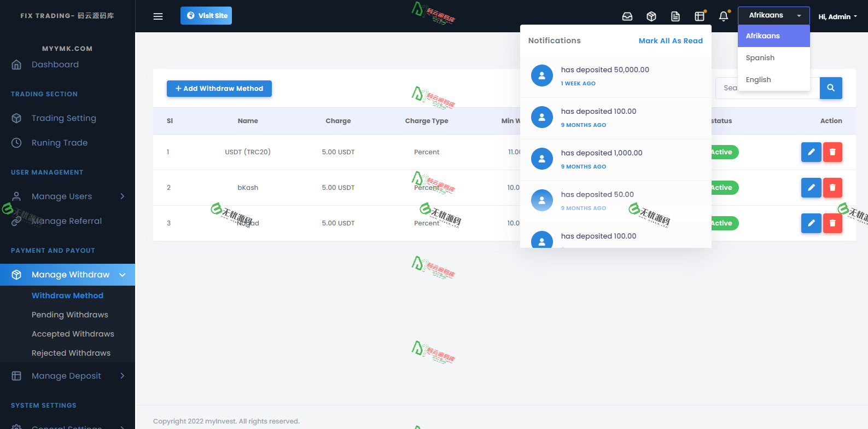Open the Afrikaans language dropdown

point(773,15)
